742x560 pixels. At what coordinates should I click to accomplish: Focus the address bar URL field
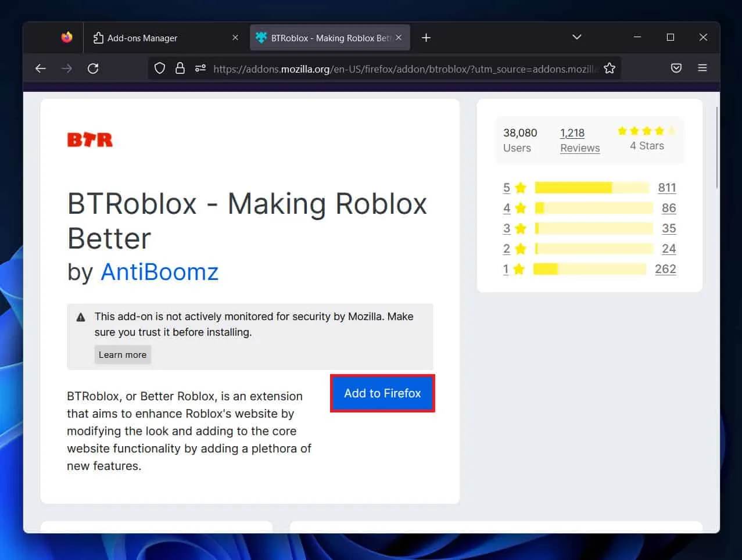click(x=405, y=69)
